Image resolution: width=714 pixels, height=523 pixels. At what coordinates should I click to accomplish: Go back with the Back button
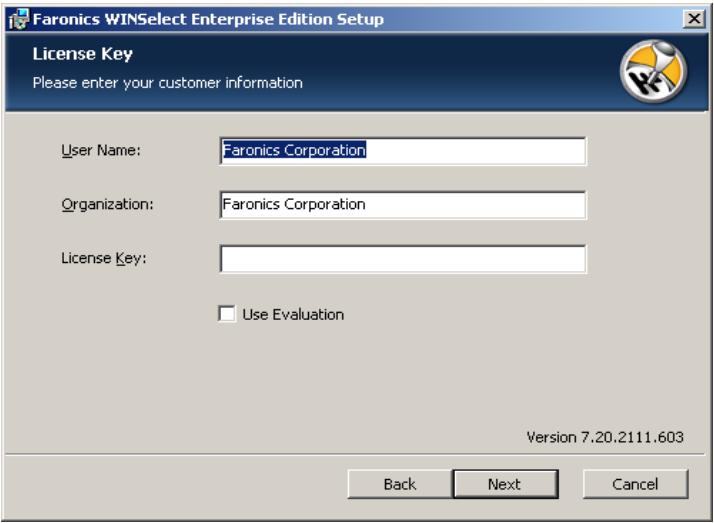click(x=400, y=484)
